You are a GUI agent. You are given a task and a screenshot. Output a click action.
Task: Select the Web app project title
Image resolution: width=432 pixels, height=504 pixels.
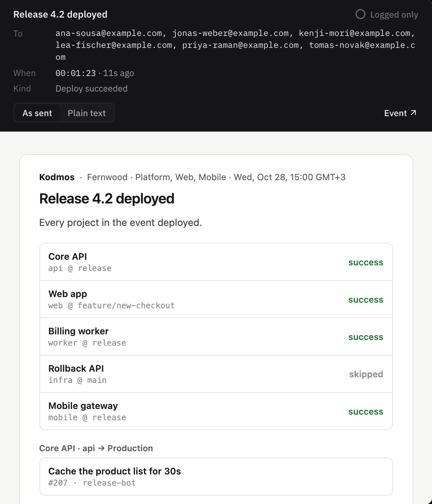(68, 294)
